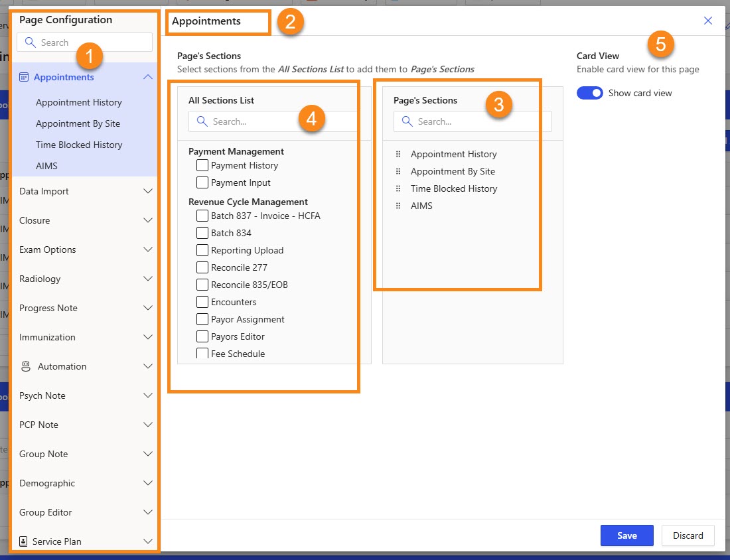This screenshot has width=730, height=560.
Task: Click drag handle beside Appointment History
Action: coord(398,154)
